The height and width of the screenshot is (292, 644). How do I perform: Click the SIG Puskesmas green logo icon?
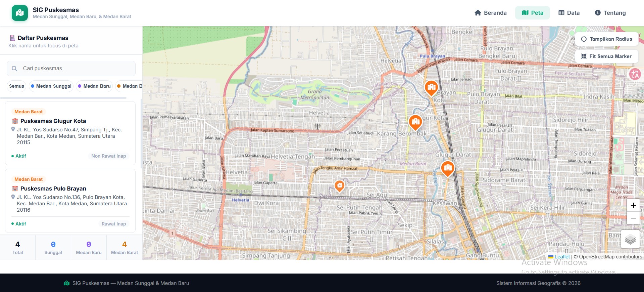(x=20, y=13)
